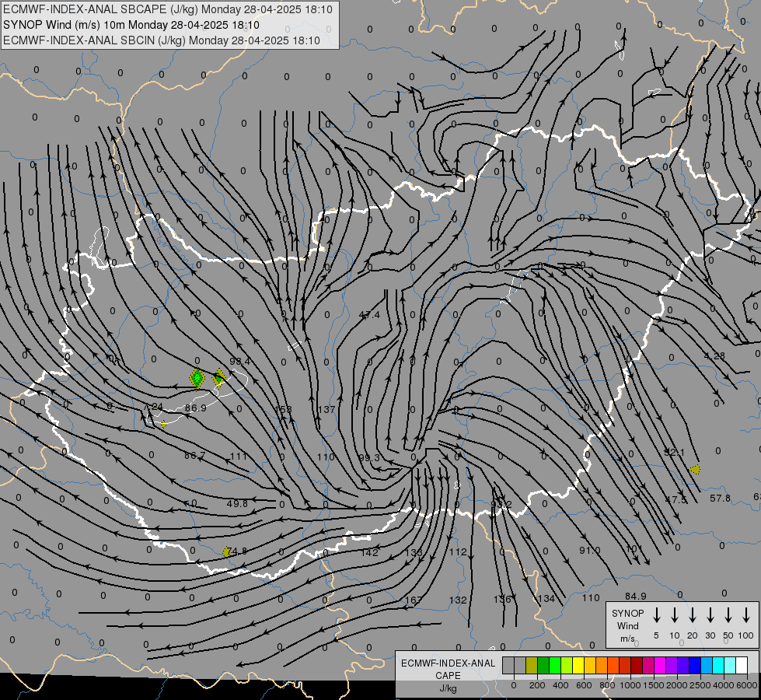
Task: Click the bright cyan swatch left of the 4000 tick
Action: [718, 666]
